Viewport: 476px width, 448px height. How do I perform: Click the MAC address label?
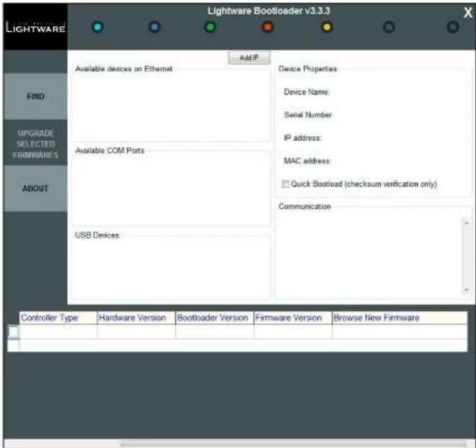click(307, 161)
